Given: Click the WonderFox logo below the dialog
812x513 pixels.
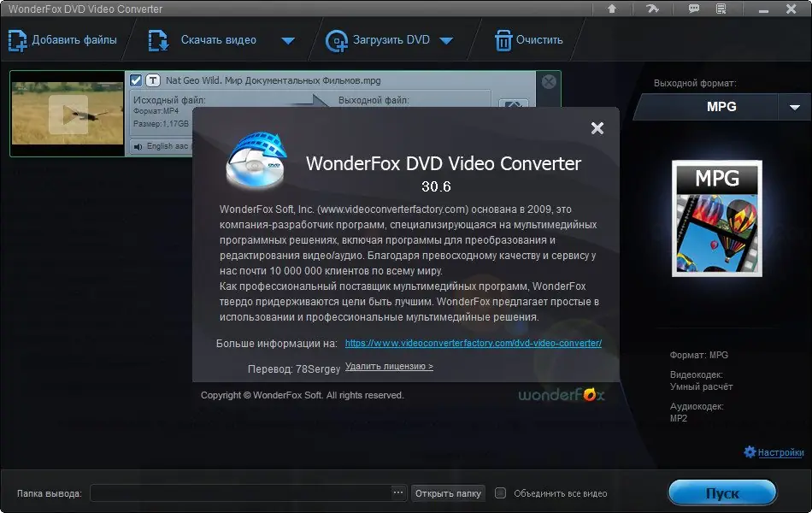Looking at the screenshot, I should pos(562,395).
